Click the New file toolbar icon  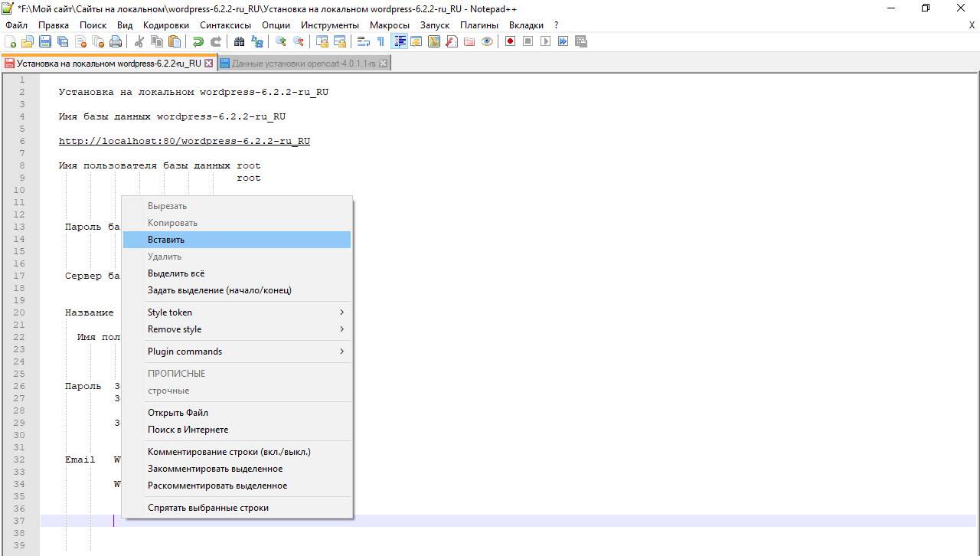tap(11, 41)
